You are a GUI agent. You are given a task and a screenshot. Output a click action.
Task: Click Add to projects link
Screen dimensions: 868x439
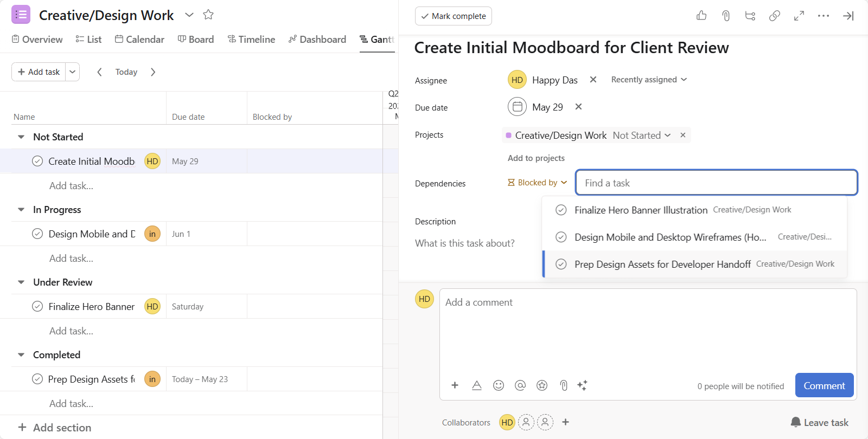(536, 158)
